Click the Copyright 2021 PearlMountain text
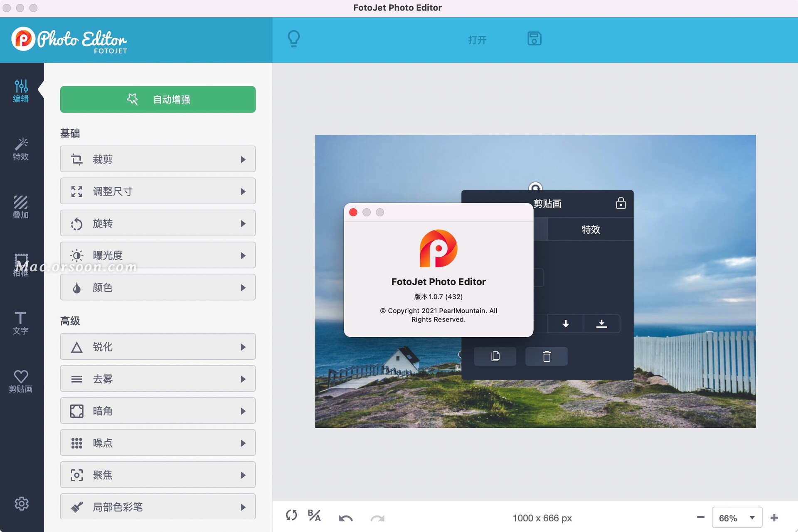Viewport: 798px width, 532px height. [438, 315]
